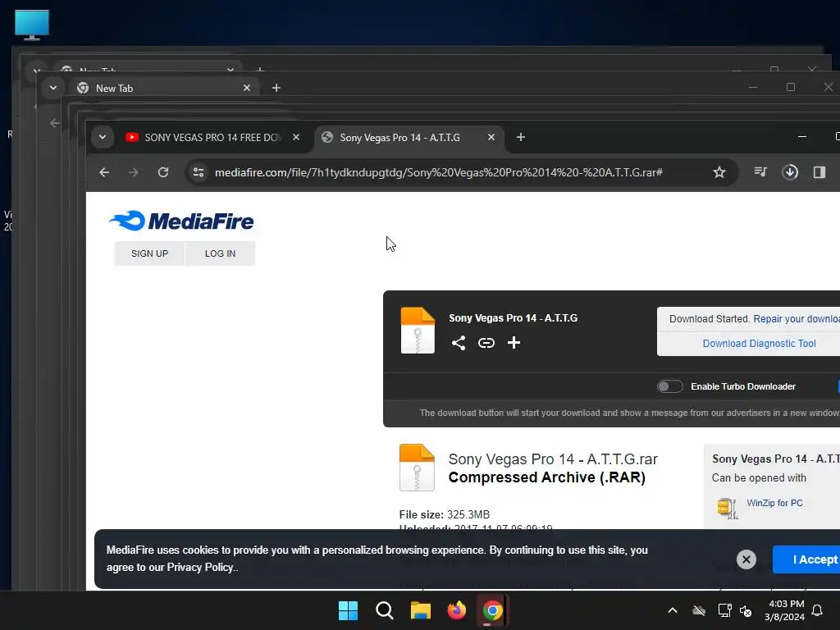Click the MediaFire logo

181,221
